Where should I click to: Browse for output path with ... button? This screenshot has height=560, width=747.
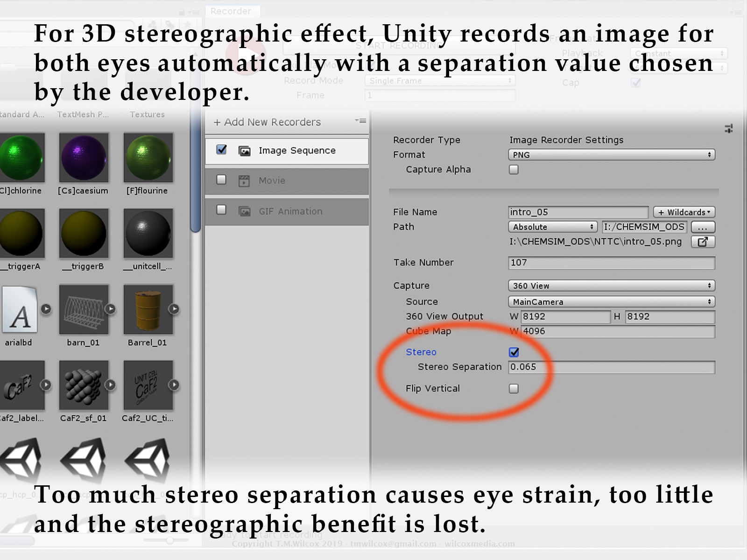pyautogui.click(x=703, y=227)
